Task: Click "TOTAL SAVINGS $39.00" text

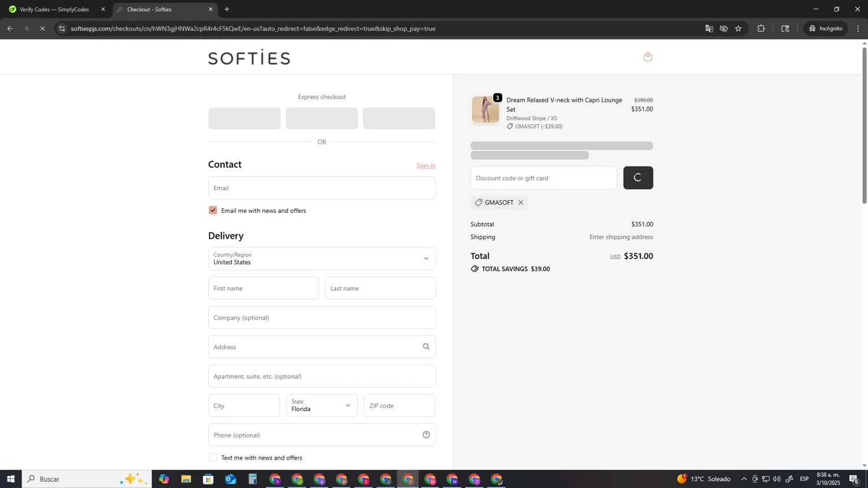Action: (x=516, y=269)
